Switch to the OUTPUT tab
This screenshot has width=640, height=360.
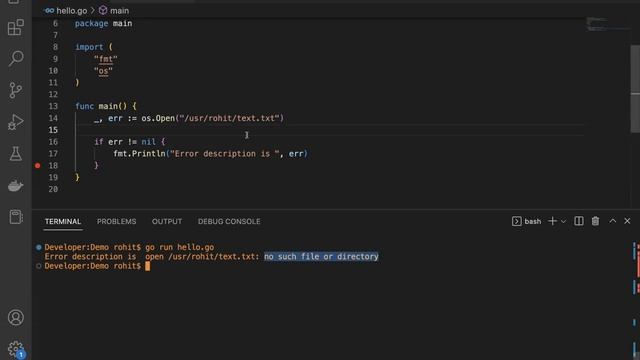point(167,222)
